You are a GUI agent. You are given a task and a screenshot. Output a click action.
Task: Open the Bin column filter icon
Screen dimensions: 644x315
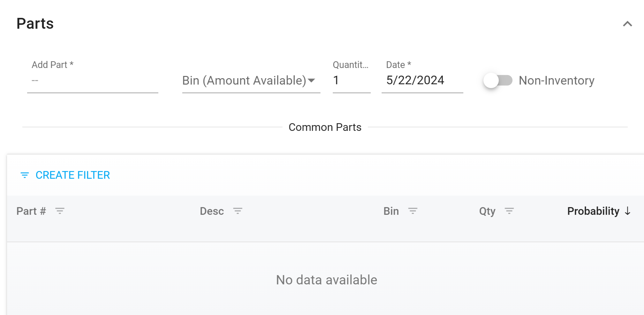pyautogui.click(x=413, y=211)
